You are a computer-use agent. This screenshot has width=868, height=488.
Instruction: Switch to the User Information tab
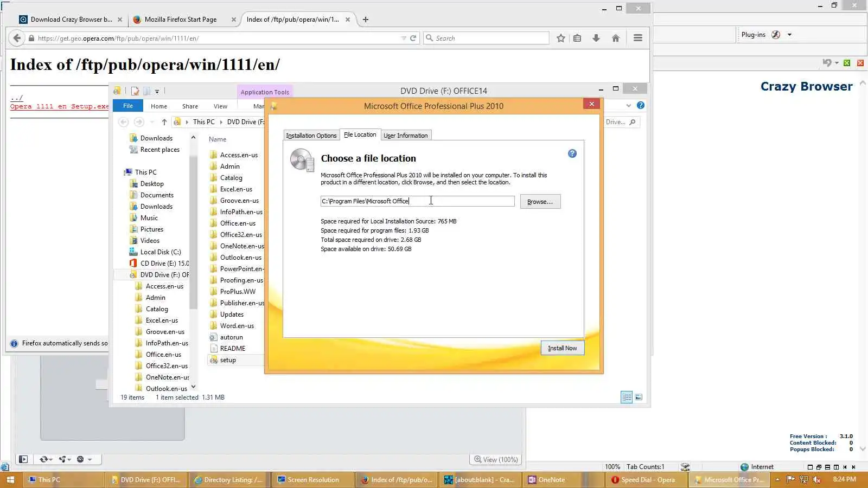point(406,136)
